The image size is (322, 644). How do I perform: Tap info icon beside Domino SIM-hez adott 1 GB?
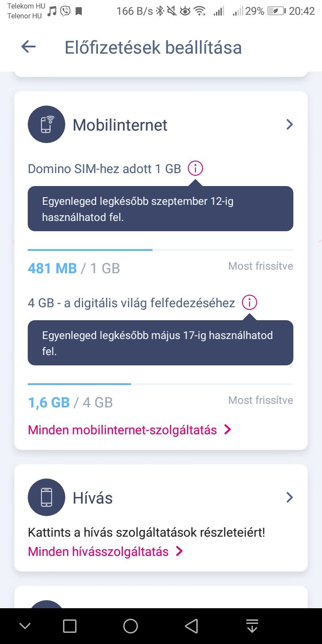(195, 169)
